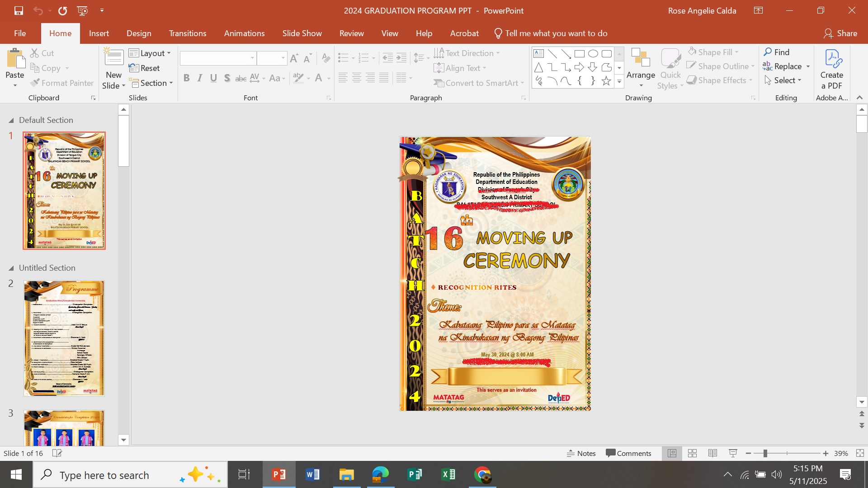Switch to the Design tab
868x488 pixels.
coord(139,33)
